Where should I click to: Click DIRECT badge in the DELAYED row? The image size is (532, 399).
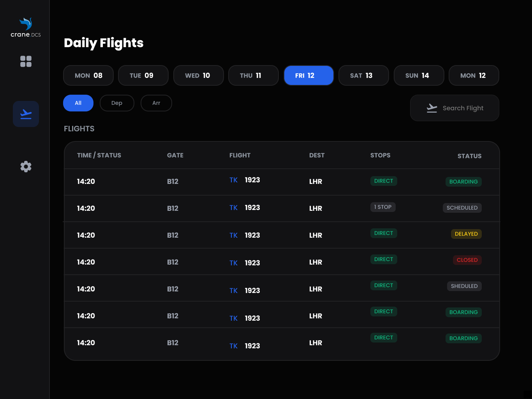click(384, 233)
